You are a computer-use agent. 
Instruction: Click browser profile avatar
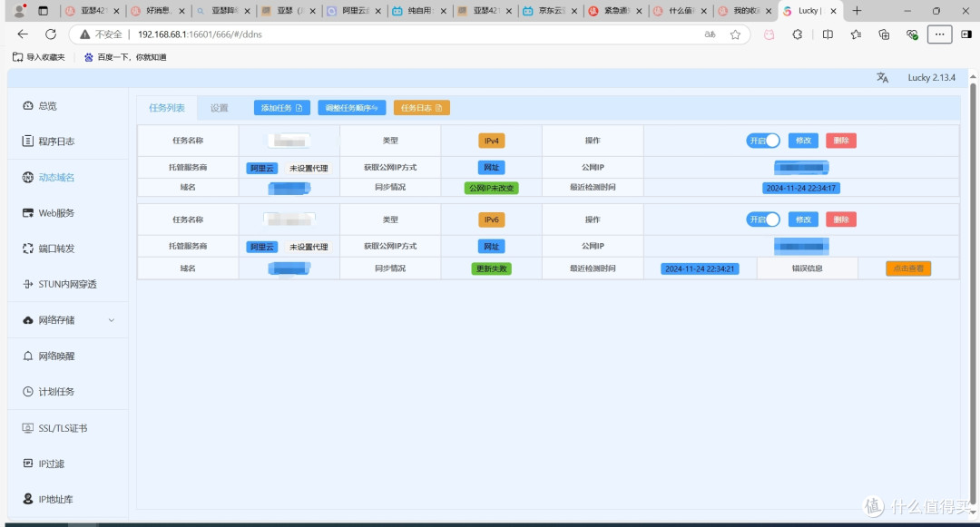19,11
